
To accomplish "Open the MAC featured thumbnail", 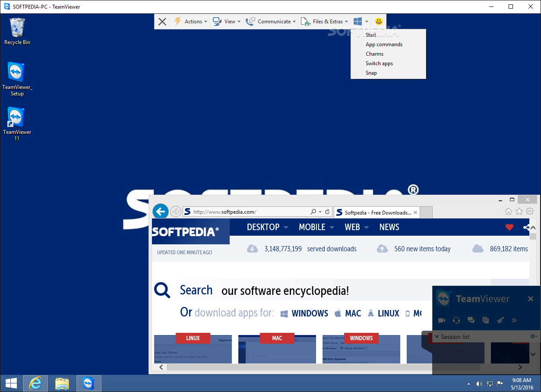I will click(277, 349).
